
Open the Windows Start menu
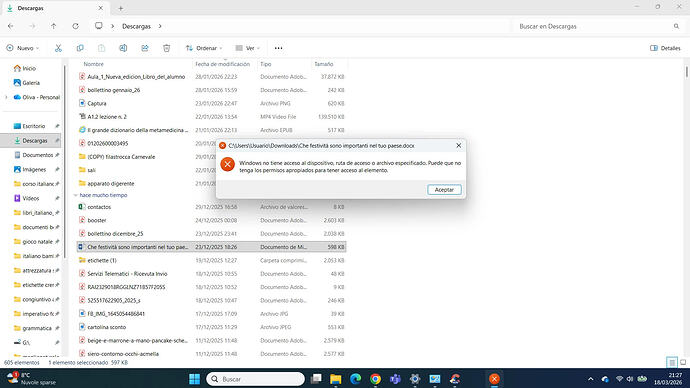[194, 379]
